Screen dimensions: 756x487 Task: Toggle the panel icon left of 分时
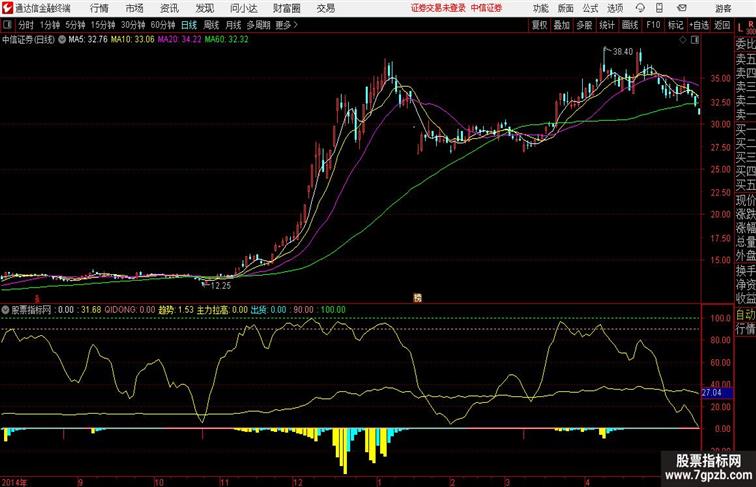click(7, 25)
